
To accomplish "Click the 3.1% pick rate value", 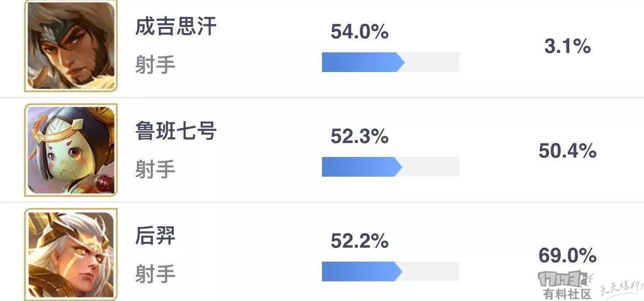I will 567,47.
